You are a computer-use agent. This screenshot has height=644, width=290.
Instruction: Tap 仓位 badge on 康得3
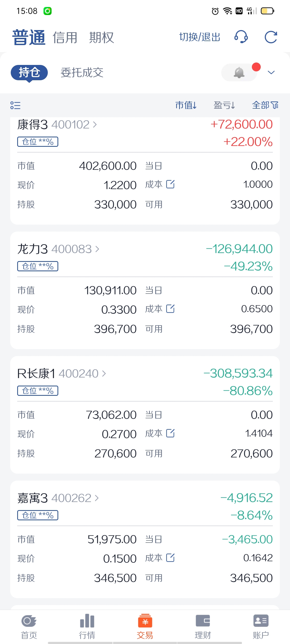point(38,142)
